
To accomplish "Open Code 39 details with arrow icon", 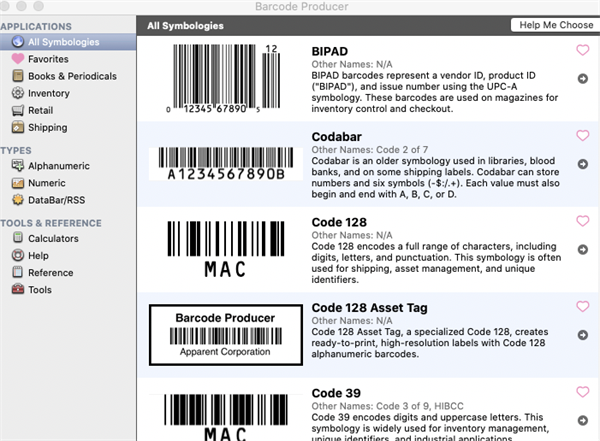I will click(583, 420).
